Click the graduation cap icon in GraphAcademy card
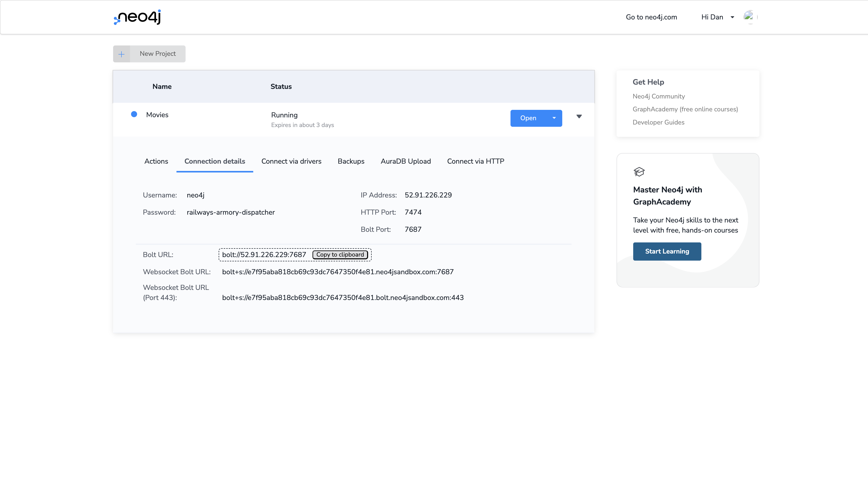The image size is (868, 501). pyautogui.click(x=639, y=171)
